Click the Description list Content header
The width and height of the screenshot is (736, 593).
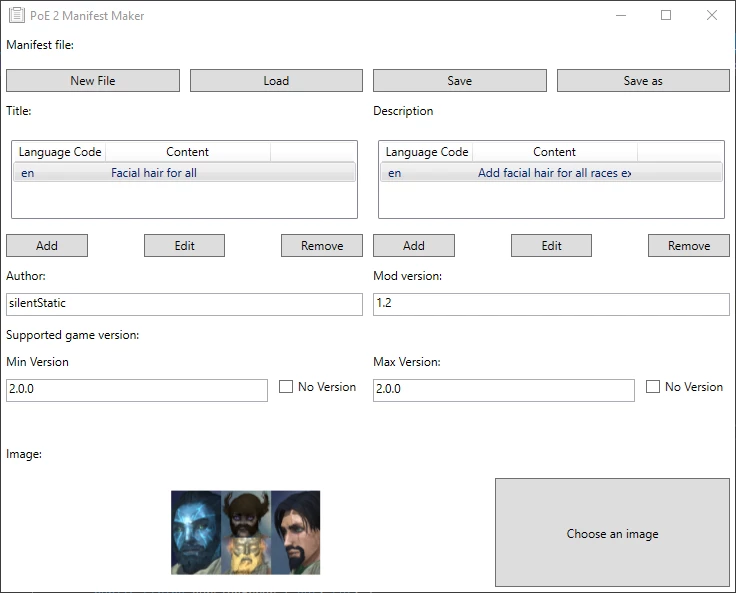pos(554,152)
